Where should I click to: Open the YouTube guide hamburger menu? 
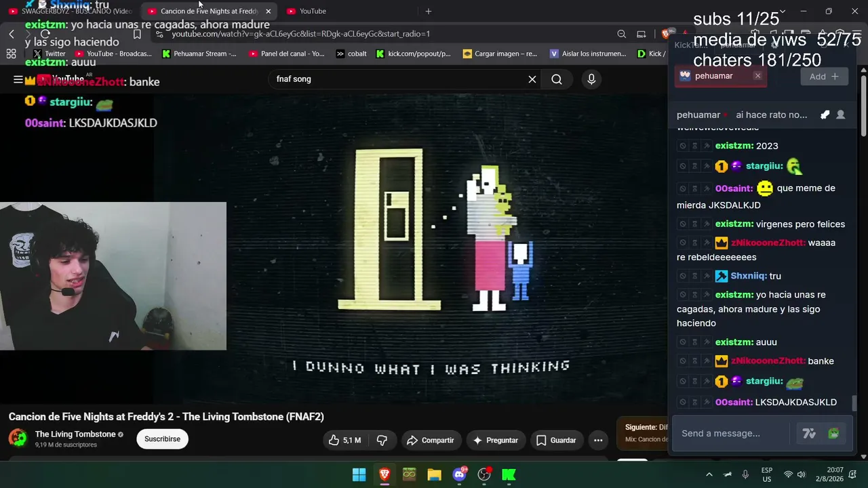pos(18,79)
